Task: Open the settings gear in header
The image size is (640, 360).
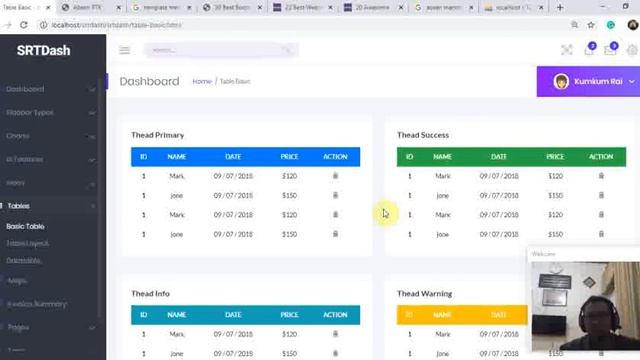Action: [x=632, y=50]
